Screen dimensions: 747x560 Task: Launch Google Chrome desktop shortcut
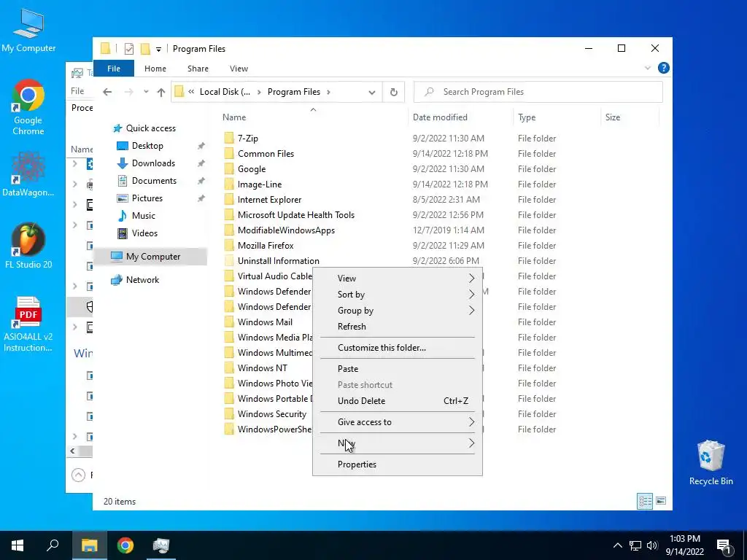tap(28, 106)
